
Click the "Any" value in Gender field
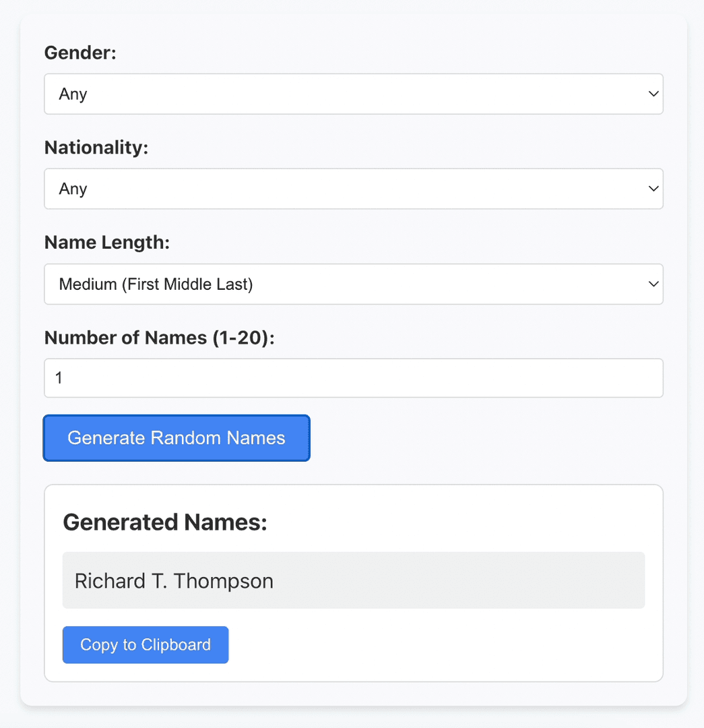[x=73, y=94]
